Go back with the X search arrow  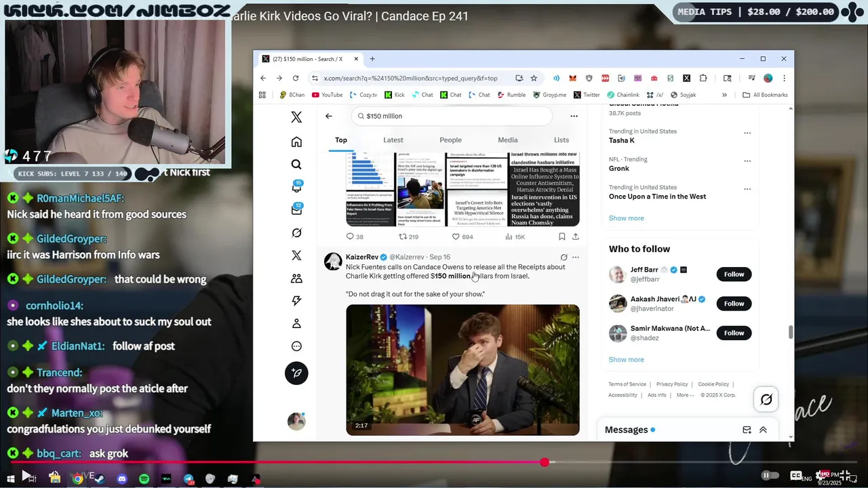click(x=328, y=116)
